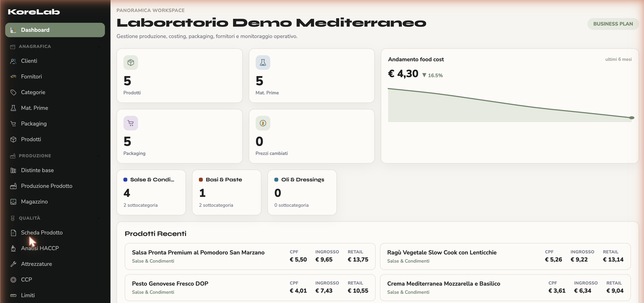Click the Produzione Prodotto factory icon
Image resolution: width=644 pixels, height=303 pixels.
13,186
